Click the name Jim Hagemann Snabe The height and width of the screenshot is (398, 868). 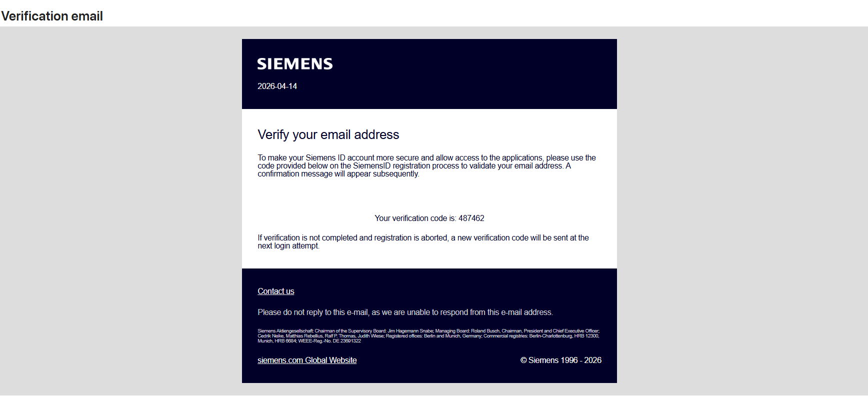[410, 331]
